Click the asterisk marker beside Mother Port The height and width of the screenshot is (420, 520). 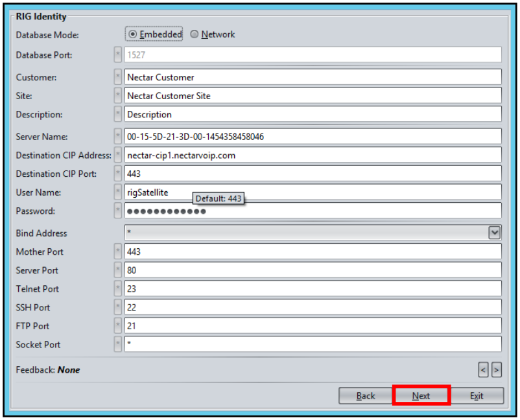coord(118,251)
